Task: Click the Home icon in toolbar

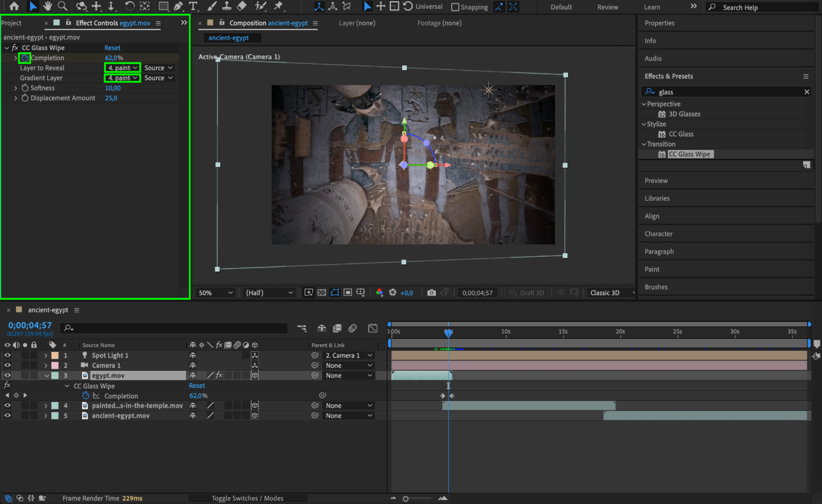Action: [x=14, y=6]
